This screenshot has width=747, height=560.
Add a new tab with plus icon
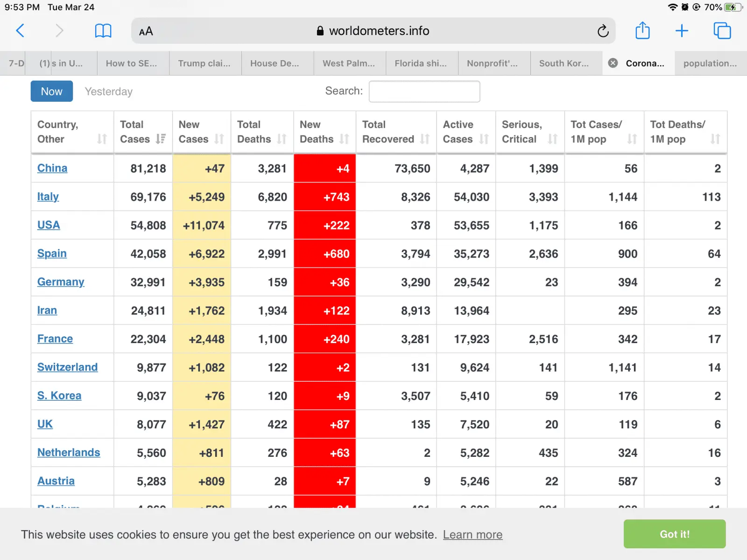click(x=682, y=31)
